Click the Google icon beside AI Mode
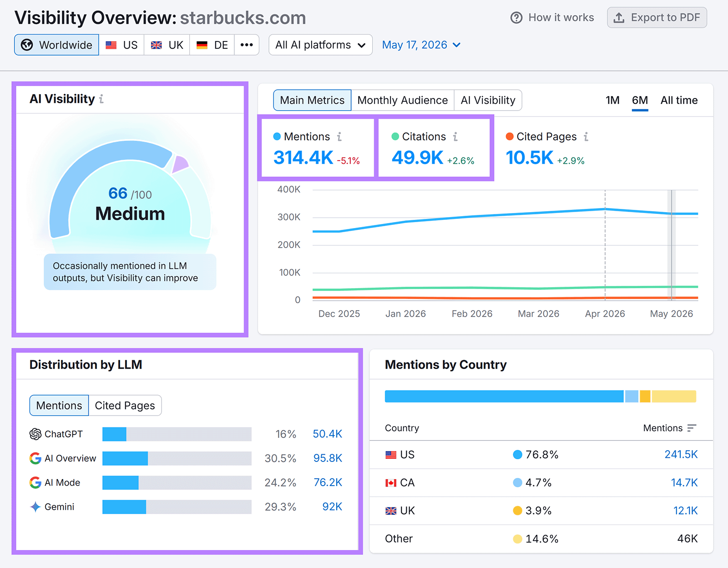The image size is (728, 568). [35, 482]
